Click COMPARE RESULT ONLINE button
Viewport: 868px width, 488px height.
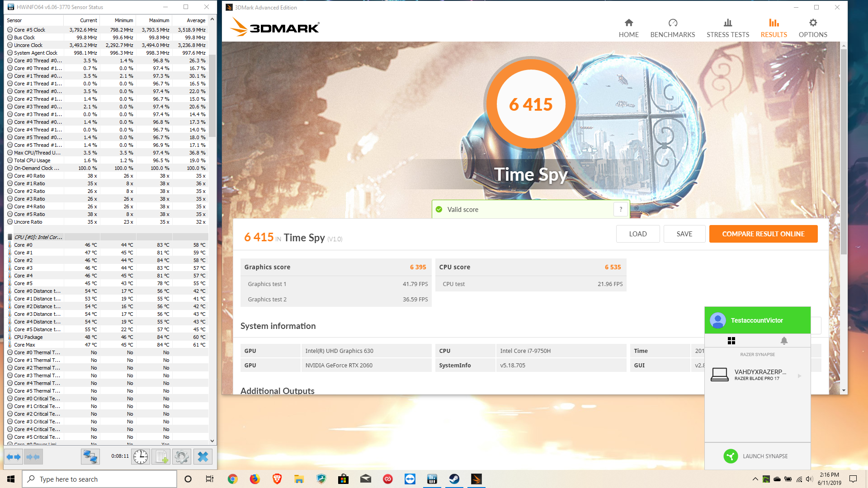763,234
